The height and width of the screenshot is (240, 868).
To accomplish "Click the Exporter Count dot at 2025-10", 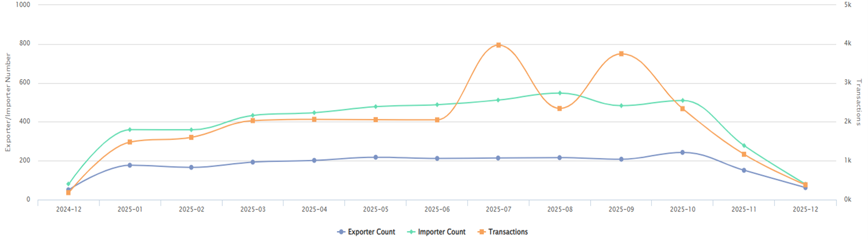I will [682, 152].
